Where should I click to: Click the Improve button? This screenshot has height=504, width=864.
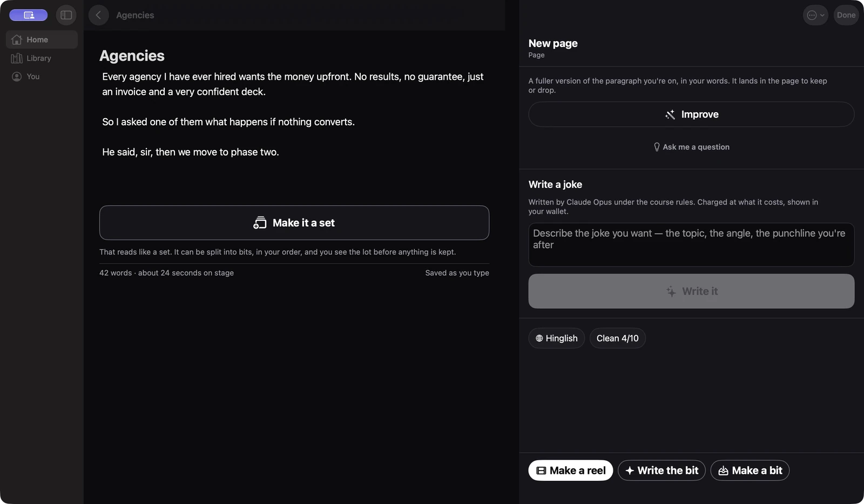(x=691, y=114)
